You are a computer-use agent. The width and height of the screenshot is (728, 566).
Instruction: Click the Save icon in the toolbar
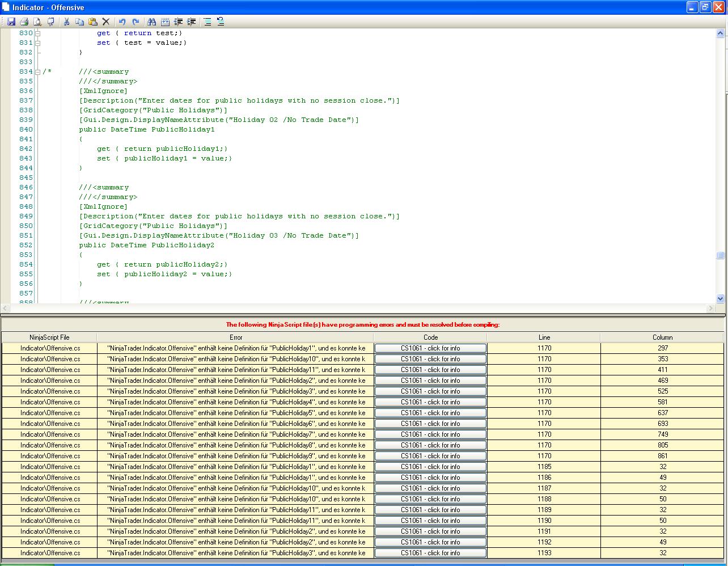11,22
